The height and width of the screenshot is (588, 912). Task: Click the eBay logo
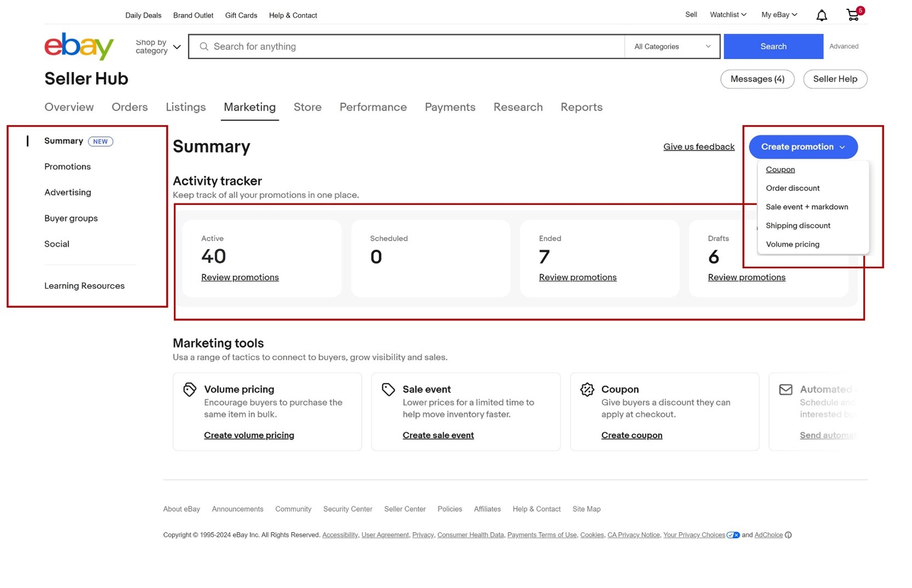(79, 47)
